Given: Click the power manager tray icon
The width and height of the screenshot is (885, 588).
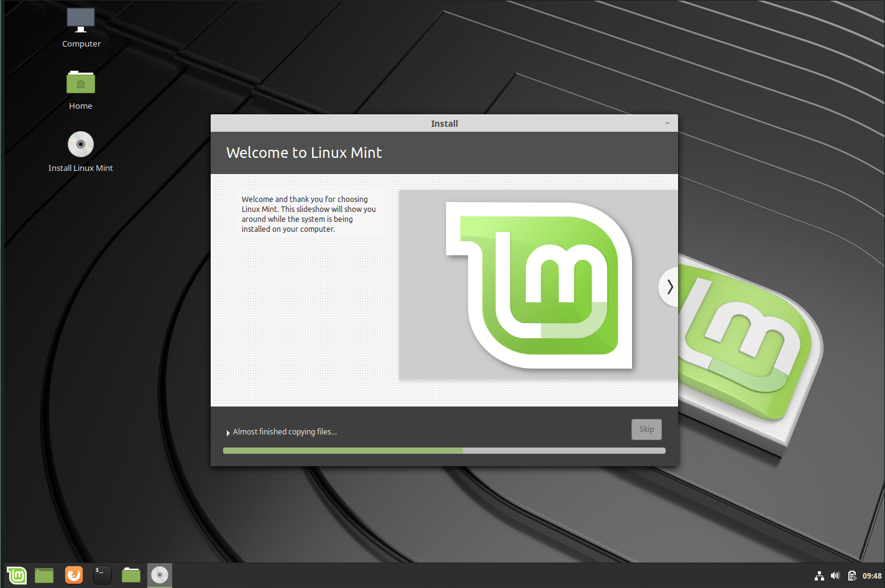Looking at the screenshot, I should (853, 576).
